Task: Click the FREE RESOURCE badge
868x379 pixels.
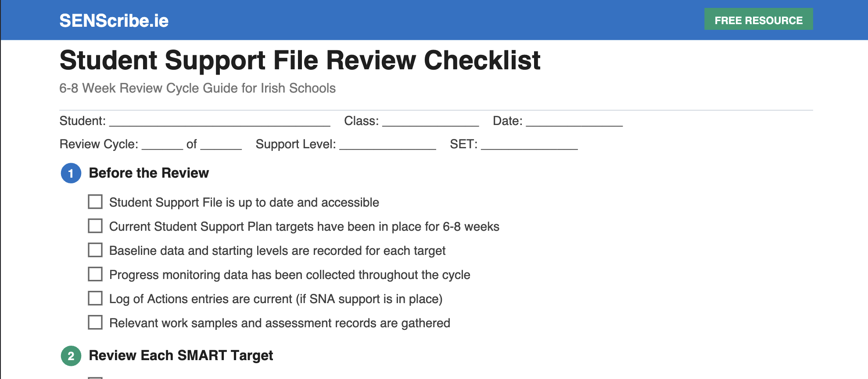Action: pyautogui.click(x=758, y=20)
